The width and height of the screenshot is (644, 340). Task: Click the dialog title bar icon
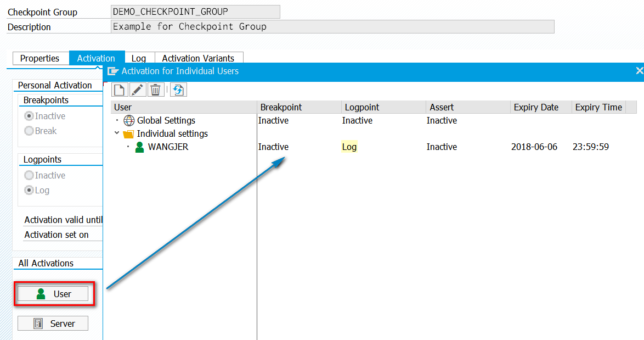point(113,71)
